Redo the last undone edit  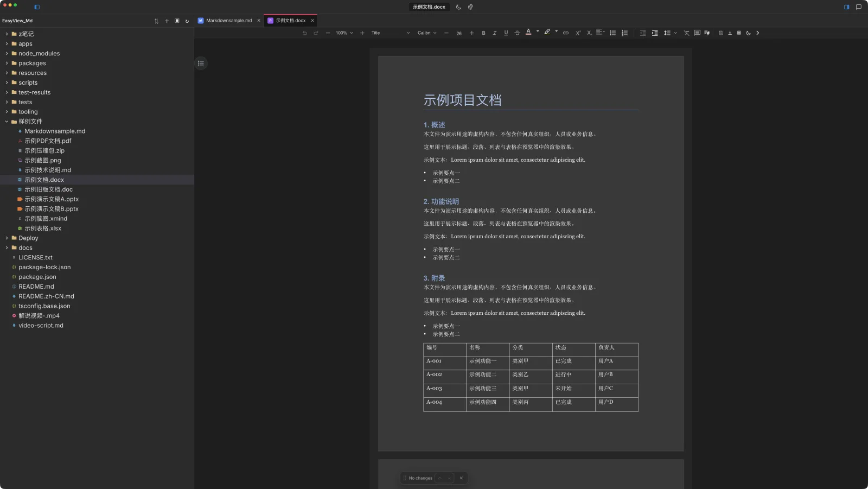(316, 33)
